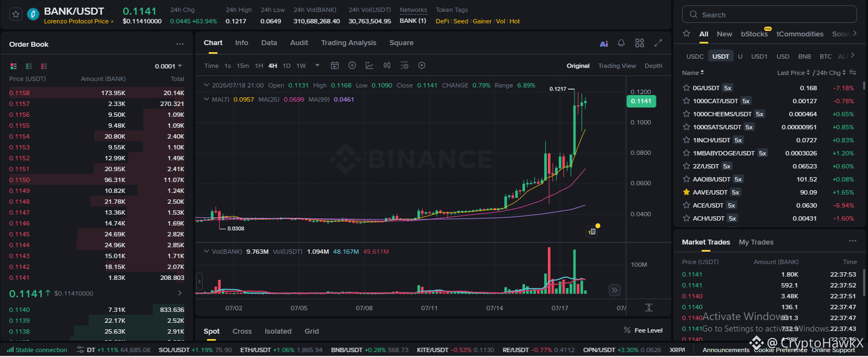The height and width of the screenshot is (357, 868).
Task: Switch to the Audit tab
Action: click(299, 42)
